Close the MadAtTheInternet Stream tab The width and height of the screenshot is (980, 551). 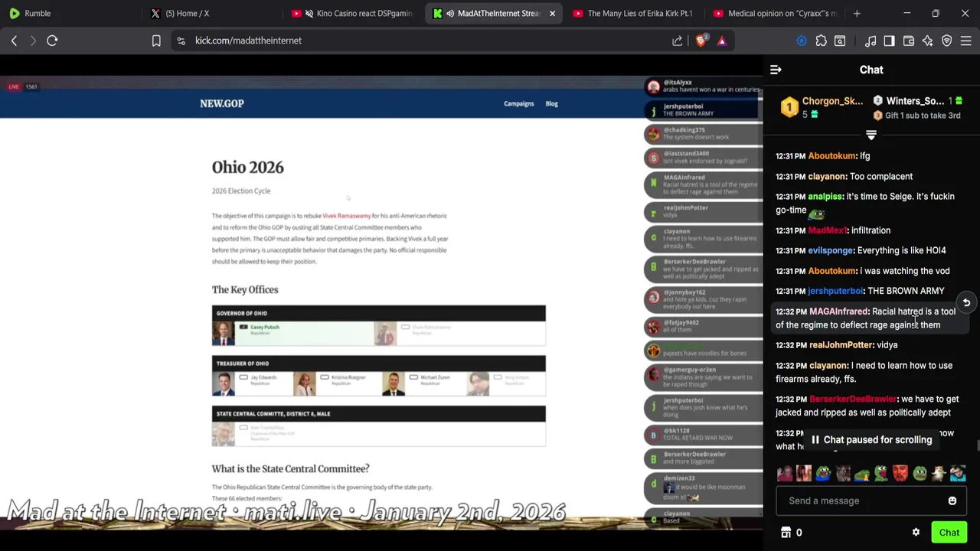552,13
